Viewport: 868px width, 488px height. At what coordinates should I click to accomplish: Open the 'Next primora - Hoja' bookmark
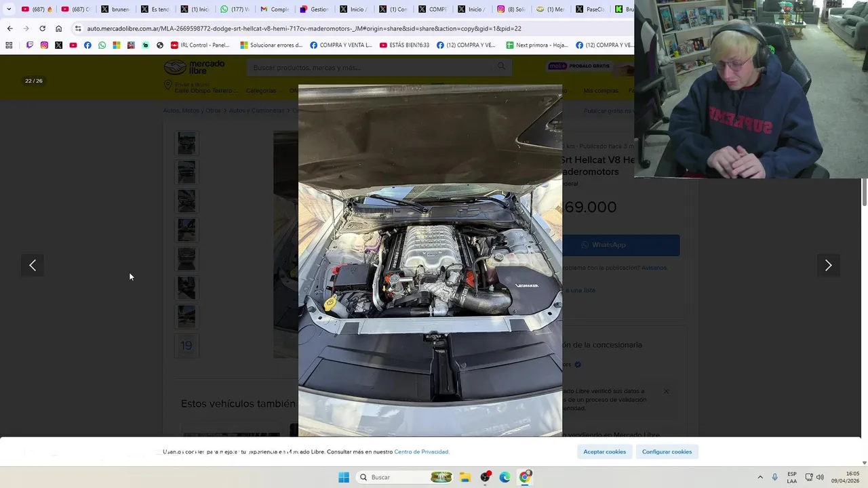point(537,45)
